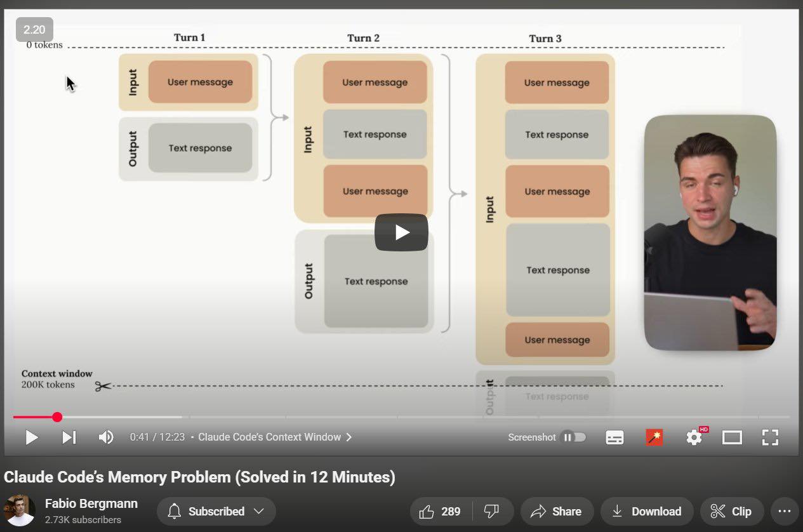803x532 pixels.
Task: Click the 2.20 playback speed badge
Action: (34, 30)
